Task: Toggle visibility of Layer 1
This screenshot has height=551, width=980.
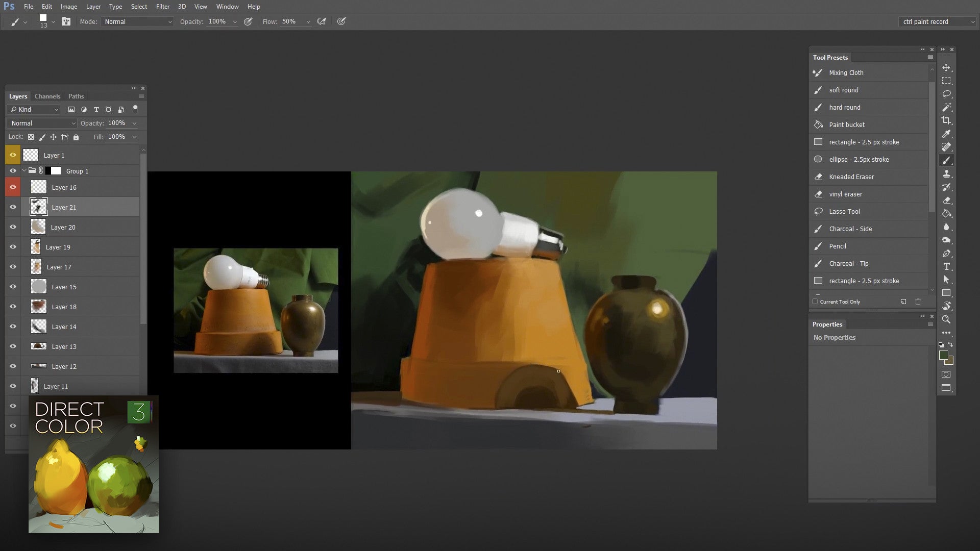Action: [x=13, y=155]
